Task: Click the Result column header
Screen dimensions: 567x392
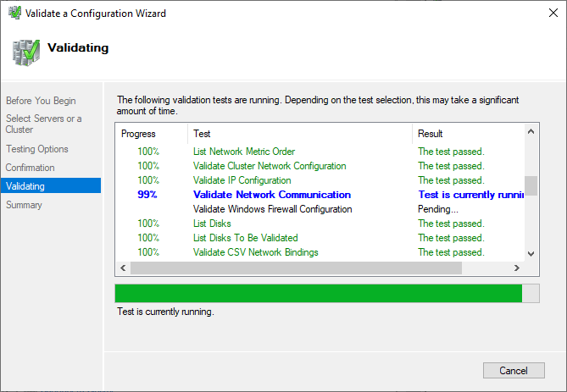Action: [x=431, y=134]
